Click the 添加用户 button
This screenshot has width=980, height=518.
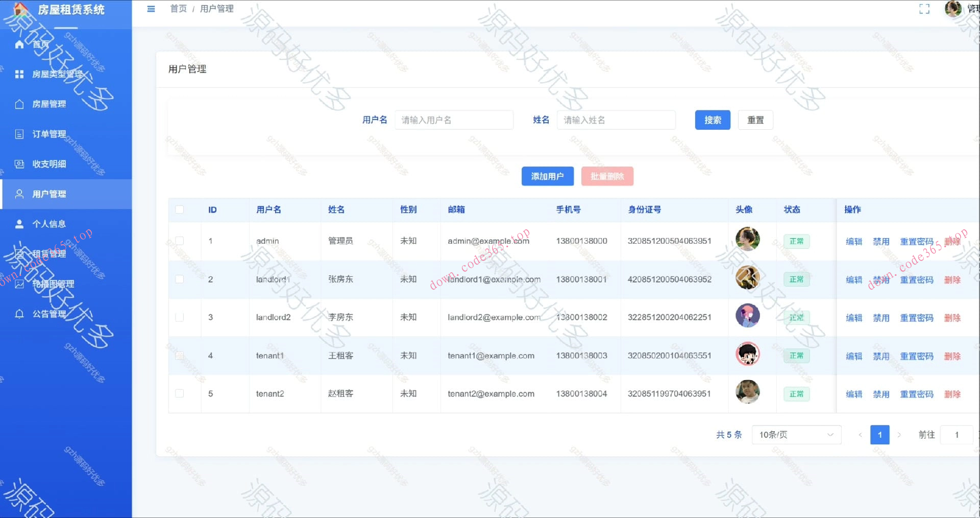point(547,176)
